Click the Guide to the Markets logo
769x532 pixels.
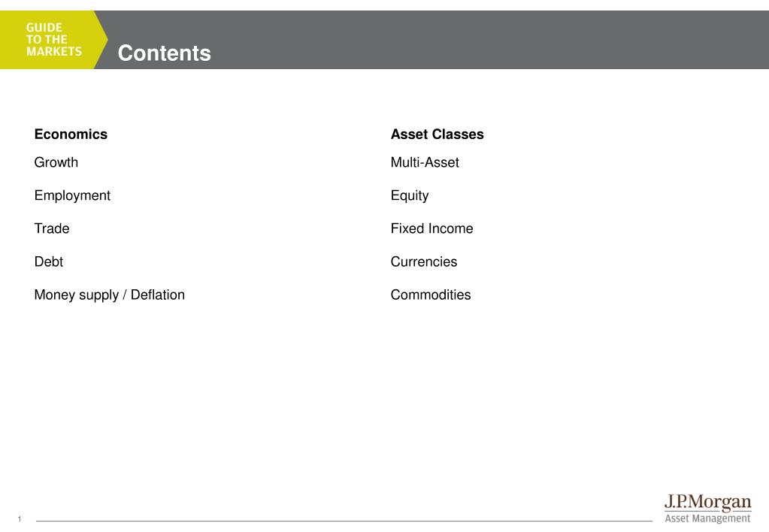pyautogui.click(x=54, y=40)
